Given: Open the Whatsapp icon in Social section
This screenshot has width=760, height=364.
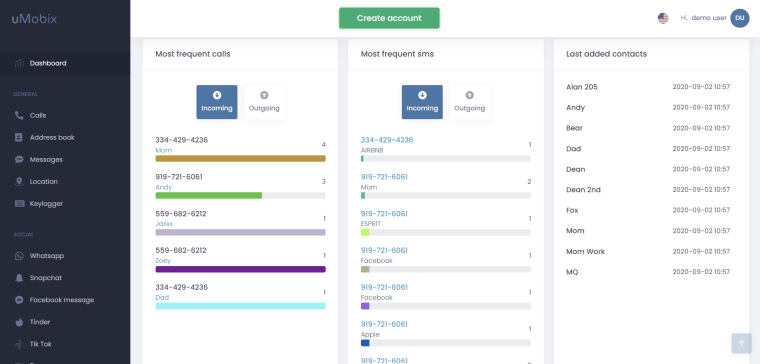Looking at the screenshot, I should 19,256.
